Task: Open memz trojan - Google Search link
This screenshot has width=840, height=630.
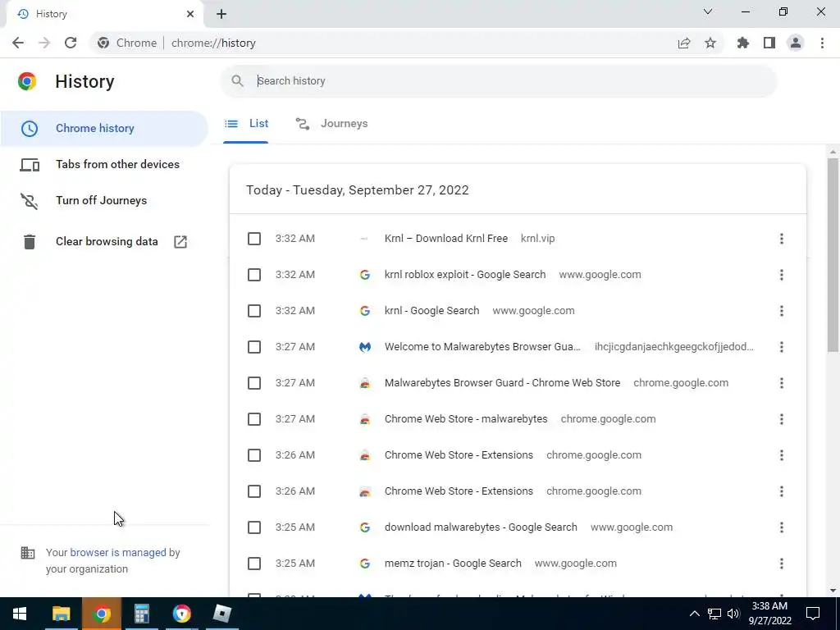Action: click(x=453, y=564)
